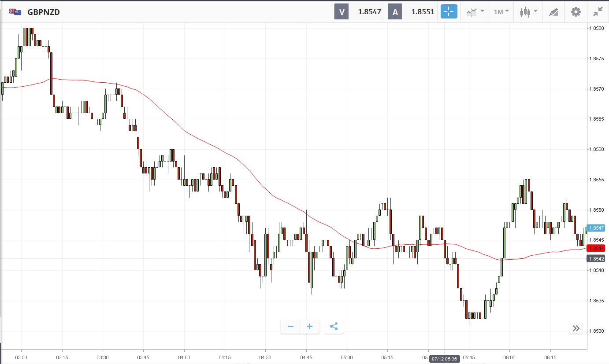Toggle the crosshair cursor tool

pyautogui.click(x=449, y=12)
